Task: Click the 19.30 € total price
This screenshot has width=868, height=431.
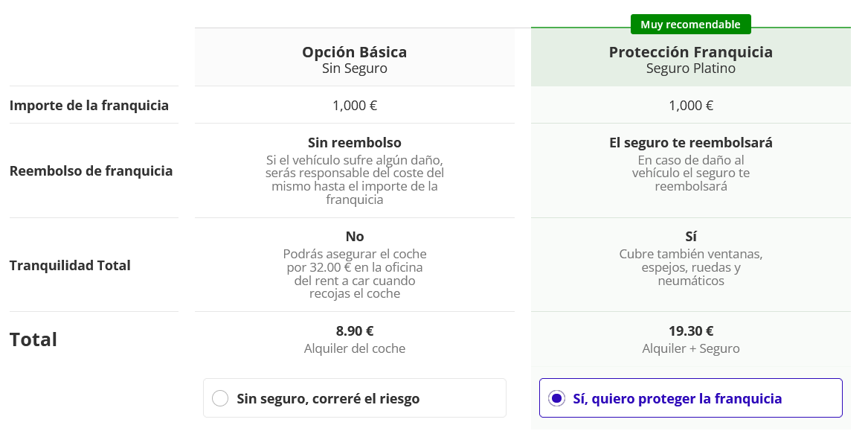Action: 690,331
